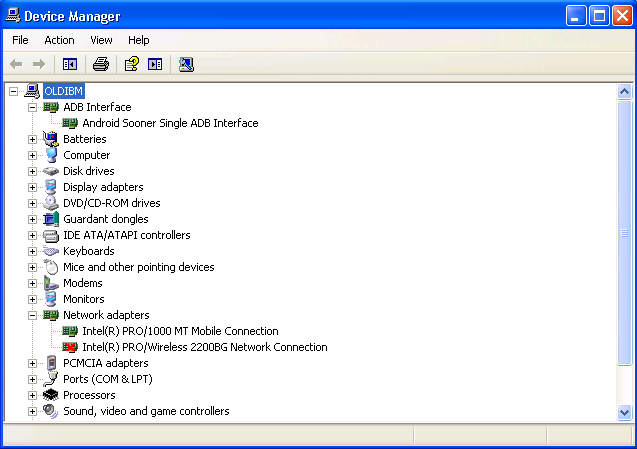Click the Guardant dongles icon
The image size is (637, 449).
[51, 219]
